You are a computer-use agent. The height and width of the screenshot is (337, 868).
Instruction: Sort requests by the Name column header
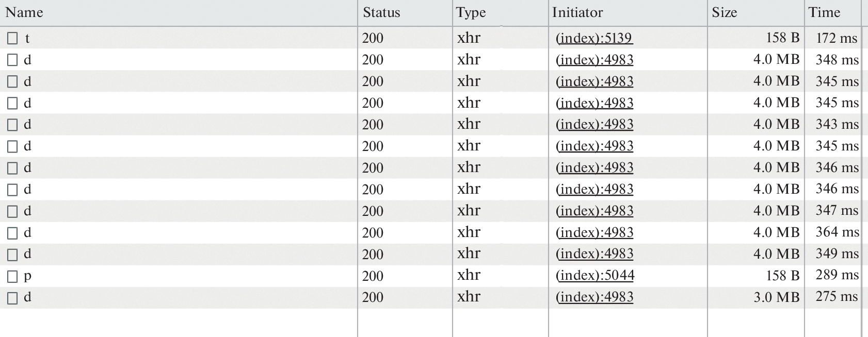[24, 12]
